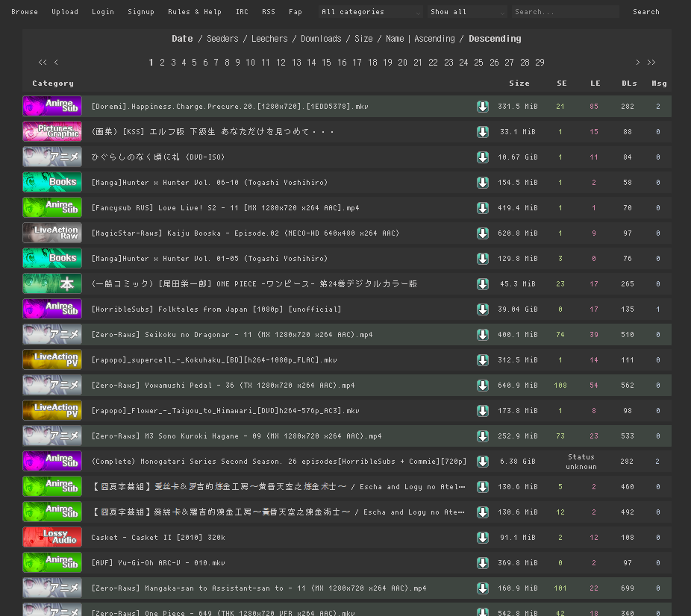Click Japanese book category badge on ONE PIECE row

[x=52, y=283]
